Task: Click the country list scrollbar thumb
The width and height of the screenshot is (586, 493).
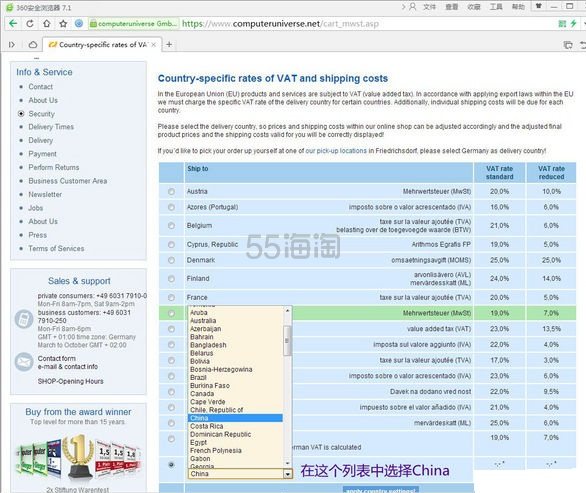Action: click(x=287, y=341)
